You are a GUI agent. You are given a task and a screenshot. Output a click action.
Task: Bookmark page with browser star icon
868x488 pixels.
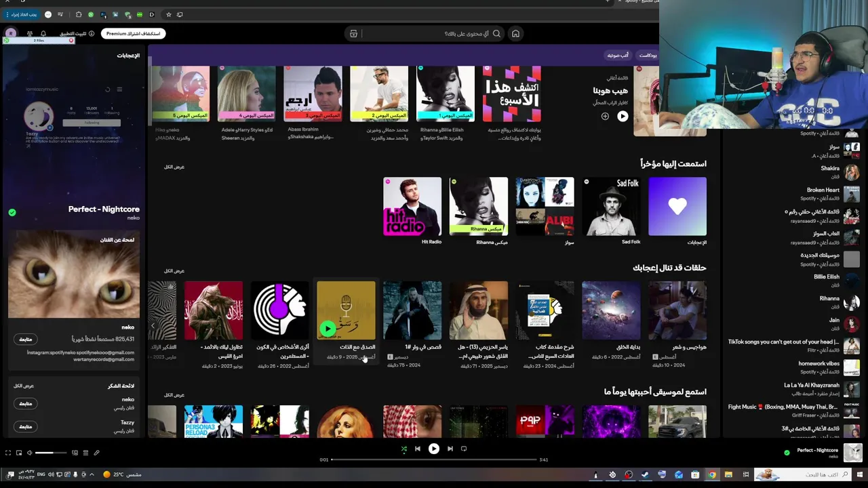(168, 14)
